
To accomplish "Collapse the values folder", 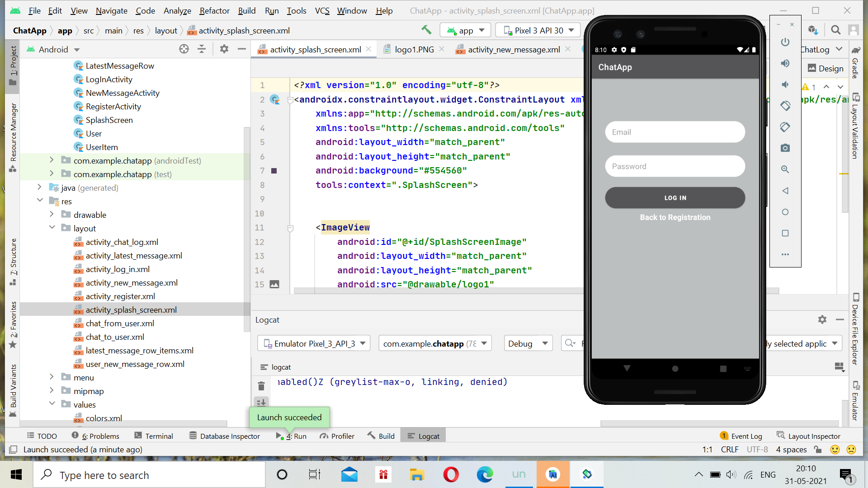I will pyautogui.click(x=52, y=404).
